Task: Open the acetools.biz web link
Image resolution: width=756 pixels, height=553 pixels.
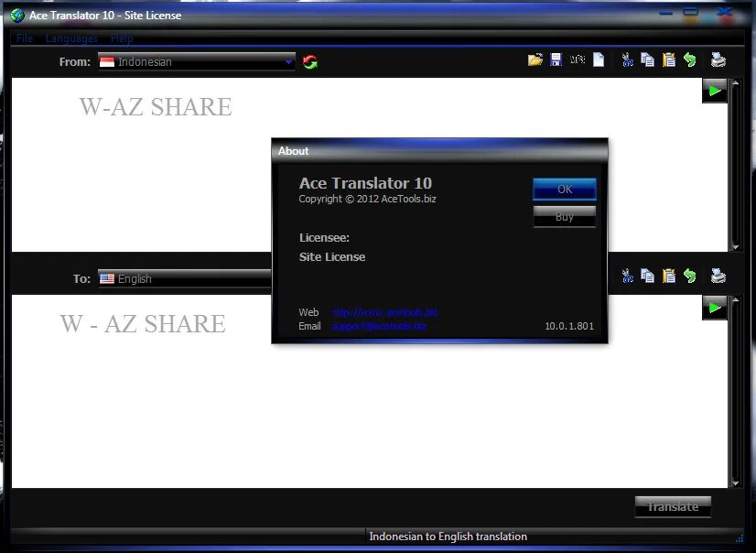Action: tap(384, 312)
